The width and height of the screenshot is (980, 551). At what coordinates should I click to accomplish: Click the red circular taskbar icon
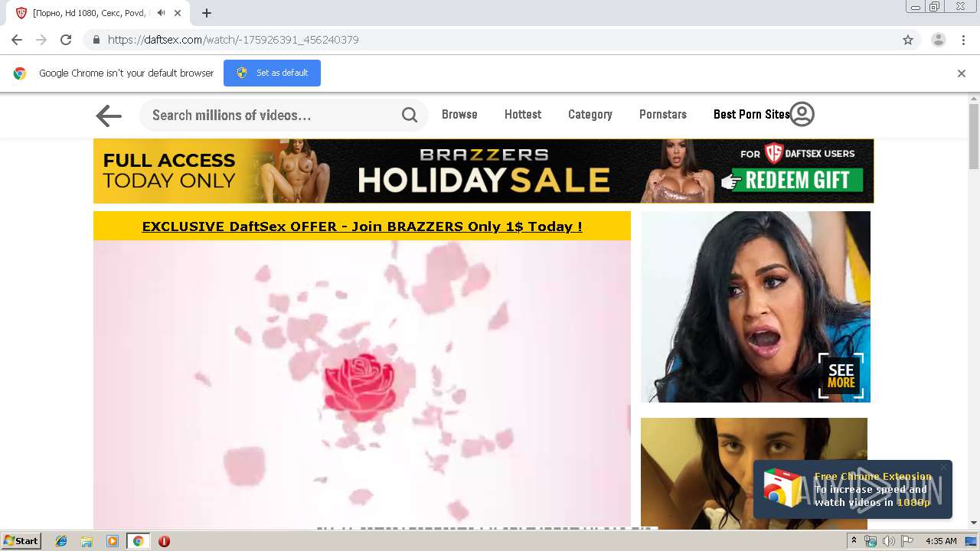coord(164,541)
